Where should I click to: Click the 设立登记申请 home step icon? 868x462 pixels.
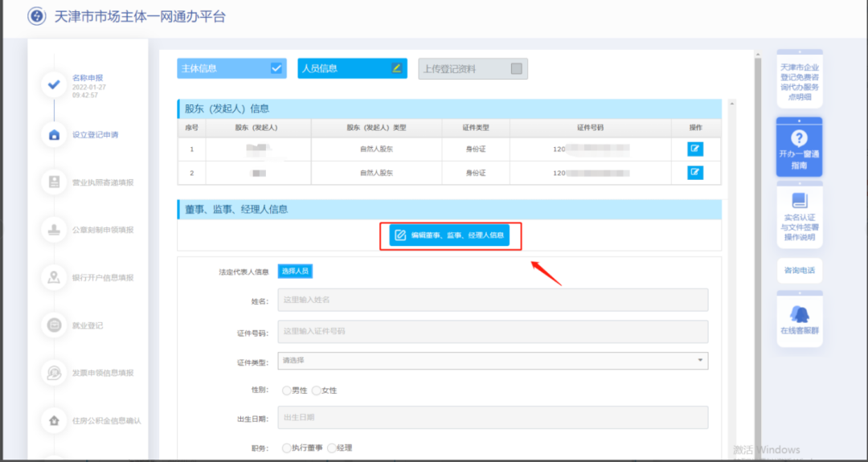click(x=55, y=135)
